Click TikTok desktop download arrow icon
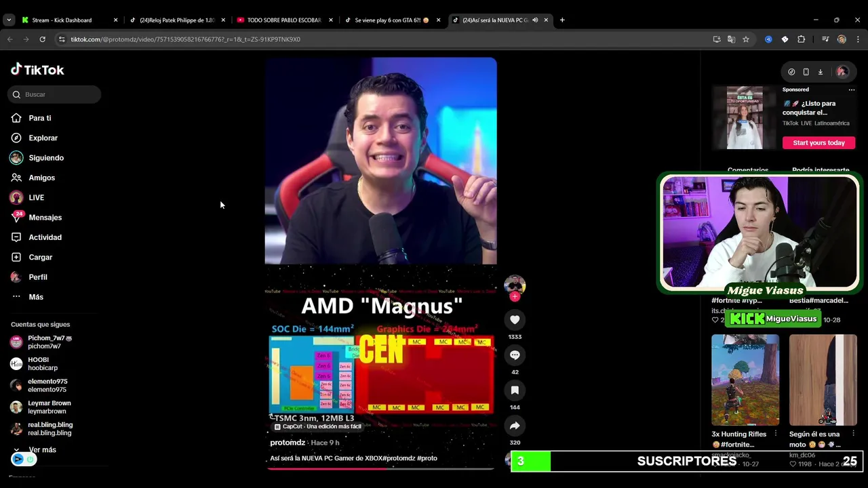The width and height of the screenshot is (868, 488). [x=820, y=72]
